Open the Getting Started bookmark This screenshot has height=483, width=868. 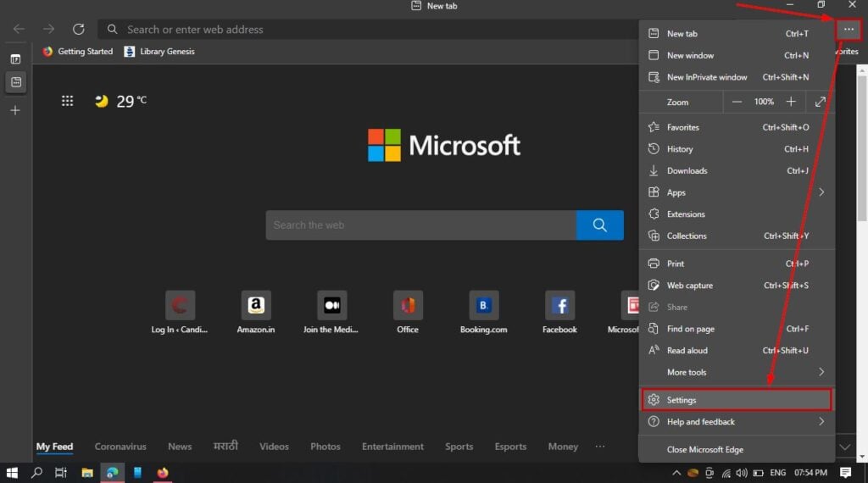click(77, 52)
